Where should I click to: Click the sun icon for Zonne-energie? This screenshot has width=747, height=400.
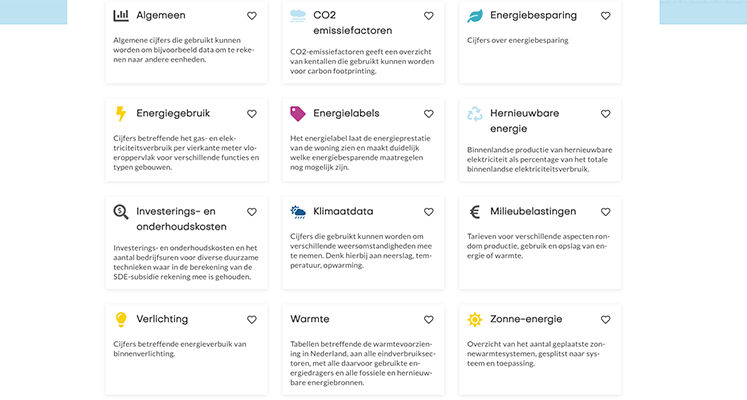coord(475,320)
